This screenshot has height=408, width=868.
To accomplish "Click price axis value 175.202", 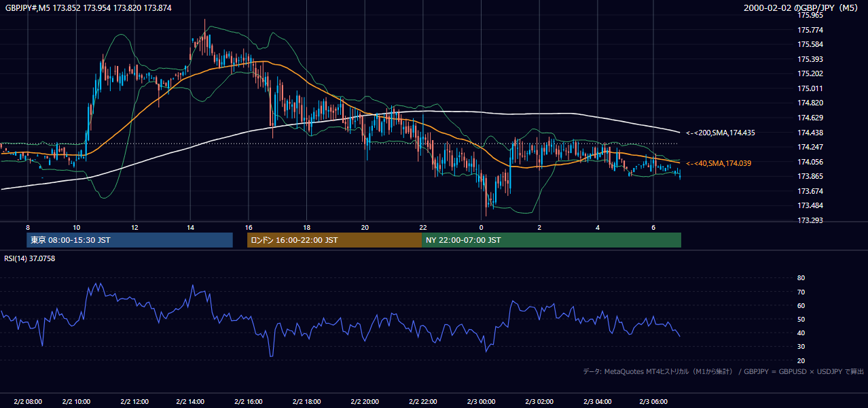I will (810, 73).
